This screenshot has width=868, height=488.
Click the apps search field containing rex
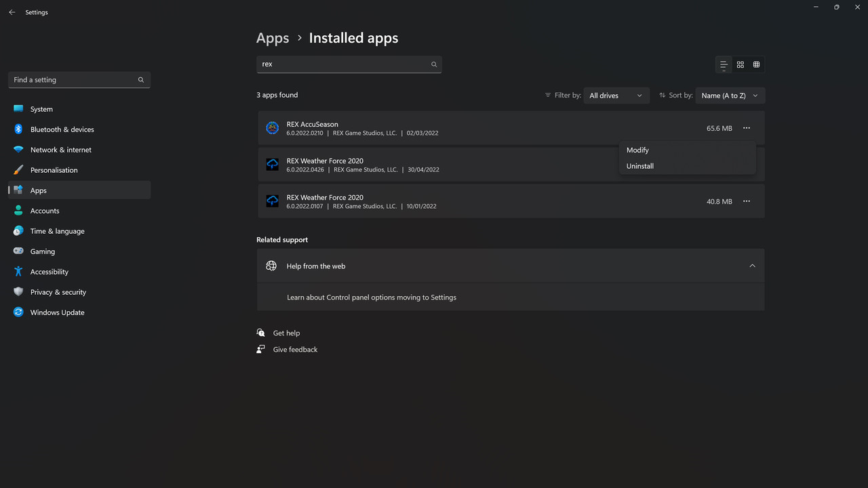click(349, 64)
